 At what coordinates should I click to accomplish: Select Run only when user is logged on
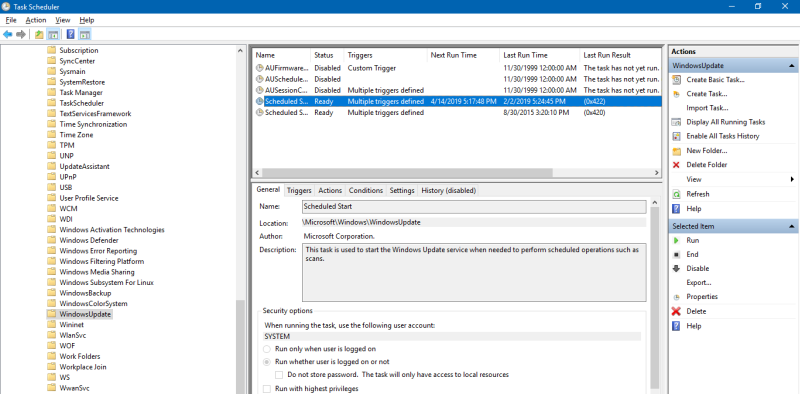[x=267, y=349]
